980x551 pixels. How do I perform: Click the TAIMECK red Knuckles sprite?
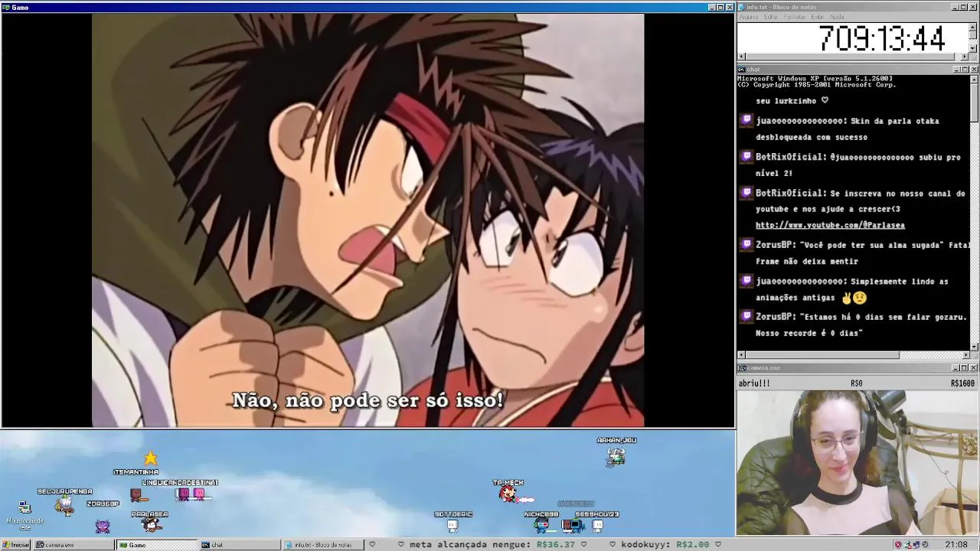[508, 494]
